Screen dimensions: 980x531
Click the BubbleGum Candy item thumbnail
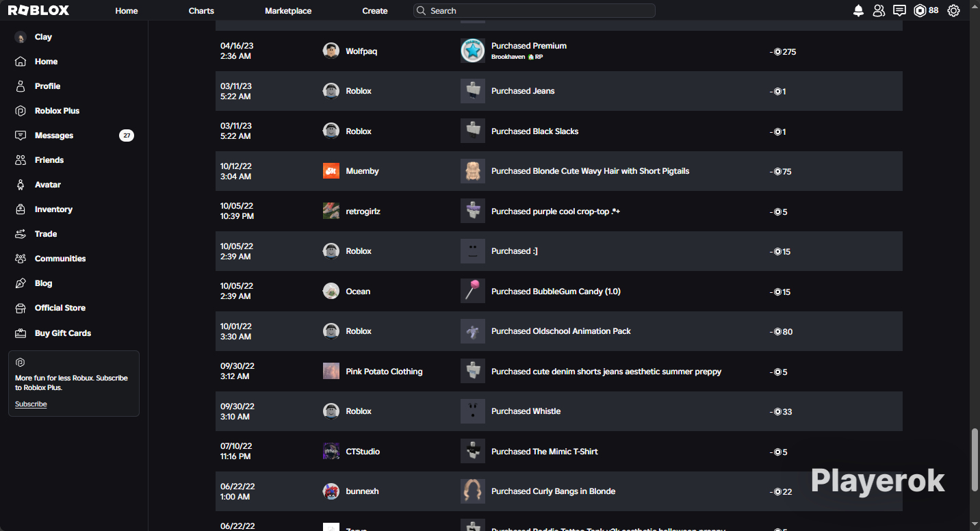(x=472, y=291)
